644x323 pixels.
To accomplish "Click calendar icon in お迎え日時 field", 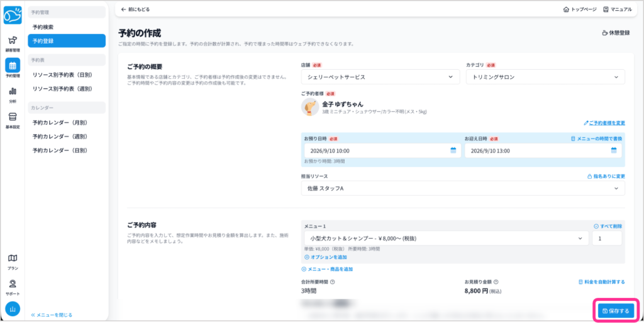I will click(x=614, y=150).
